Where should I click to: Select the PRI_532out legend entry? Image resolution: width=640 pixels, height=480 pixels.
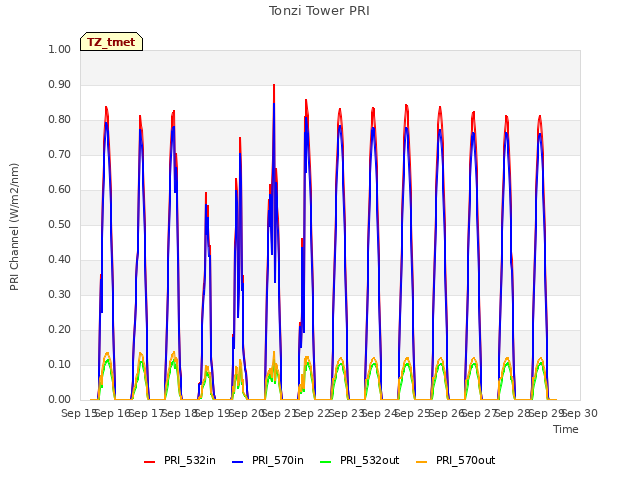pyautogui.click(x=360, y=460)
